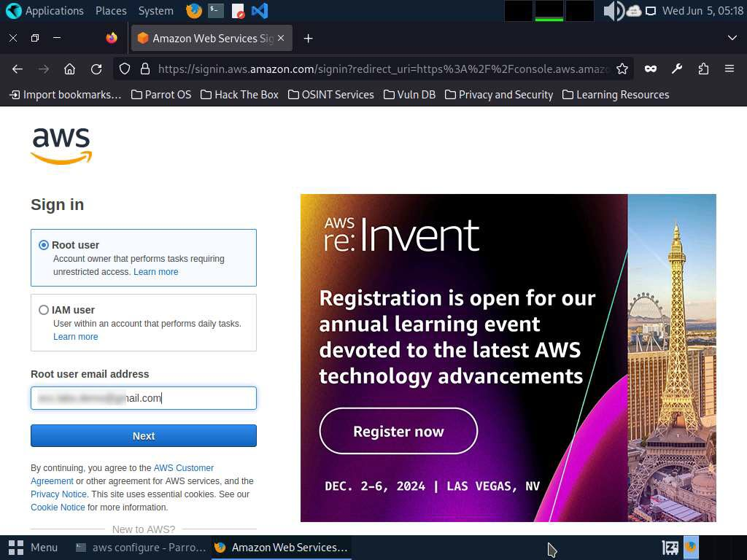The width and height of the screenshot is (747, 560).
Task: Select the Root user radio button
Action: pos(44,245)
